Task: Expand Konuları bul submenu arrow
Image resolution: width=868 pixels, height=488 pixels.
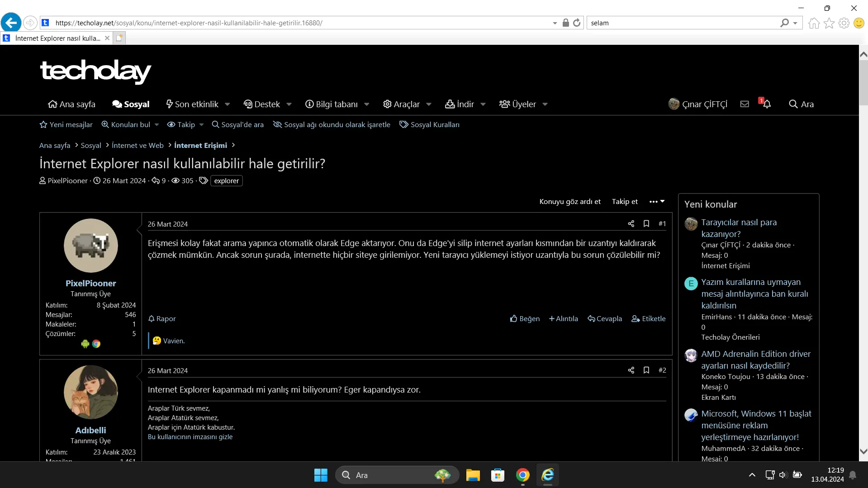Action: point(157,125)
